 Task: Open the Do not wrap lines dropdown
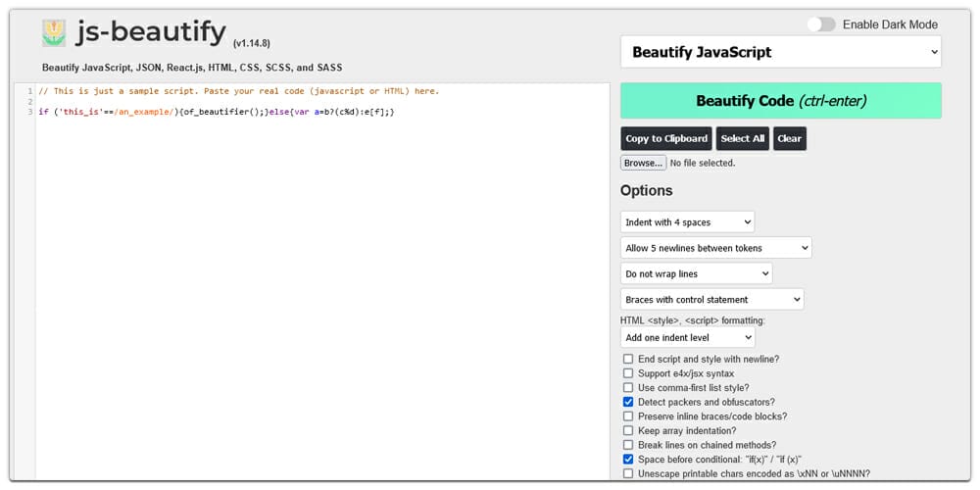[696, 273]
